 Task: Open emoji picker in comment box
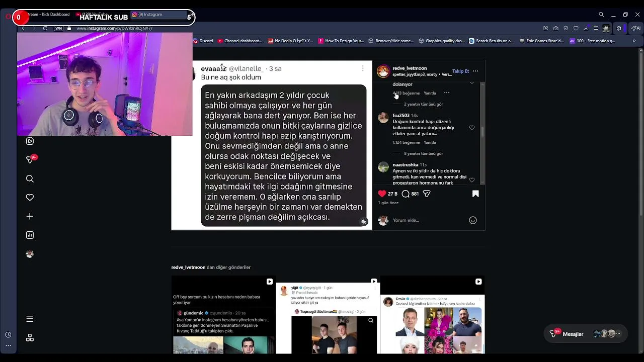click(x=473, y=220)
